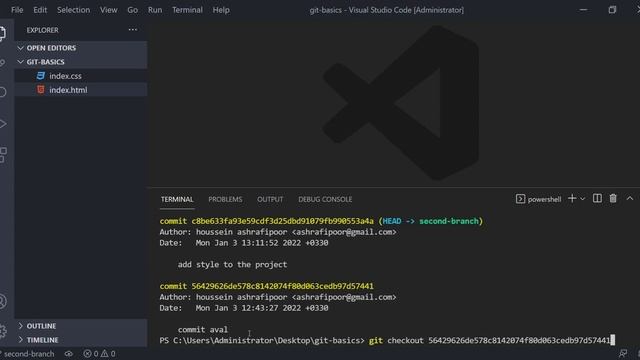
Task: Maximize terminal panel with caret arrow
Action: click(x=630, y=198)
